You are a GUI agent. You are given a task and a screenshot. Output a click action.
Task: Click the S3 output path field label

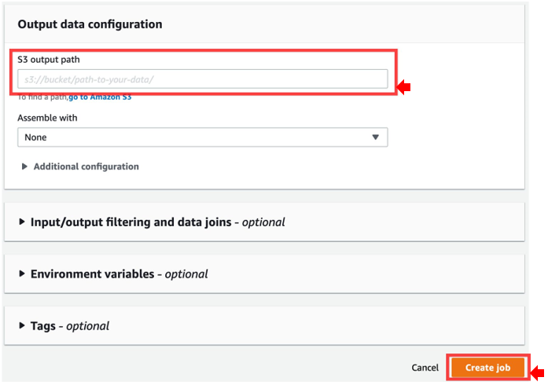point(49,59)
